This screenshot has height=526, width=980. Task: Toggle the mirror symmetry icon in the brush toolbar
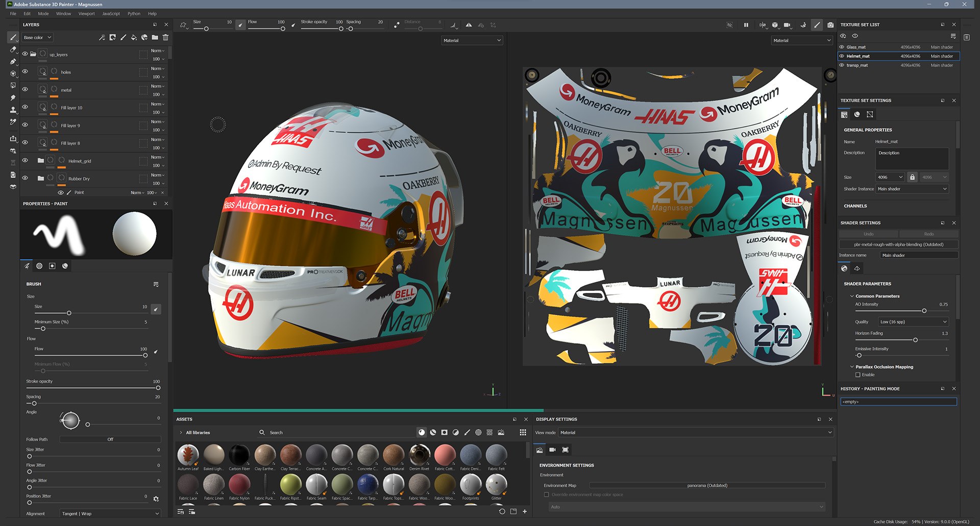(469, 24)
